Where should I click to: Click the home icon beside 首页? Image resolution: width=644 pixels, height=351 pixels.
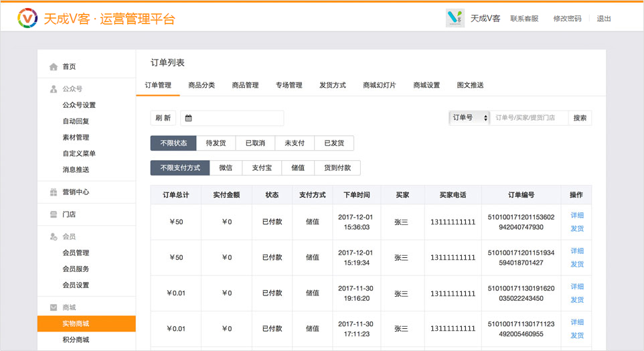54,67
